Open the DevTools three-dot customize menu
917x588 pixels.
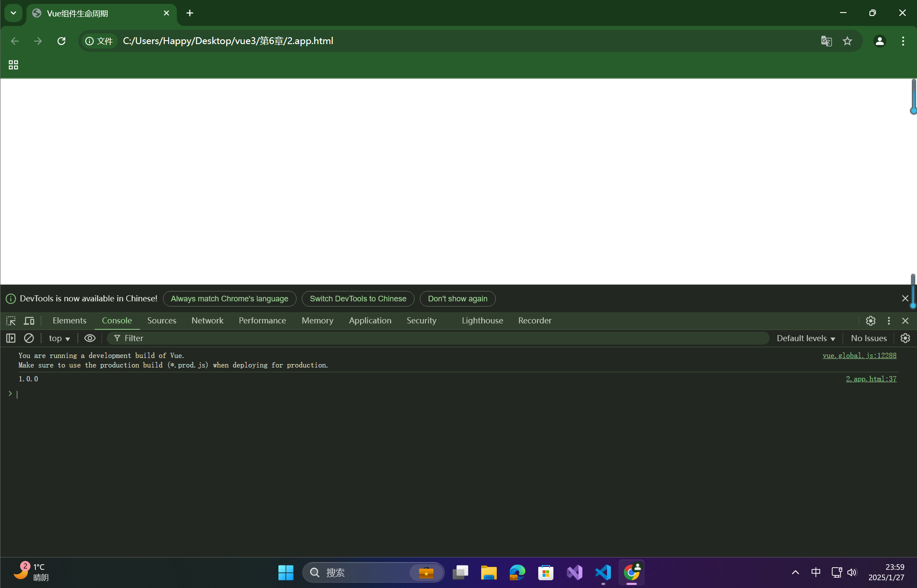[888, 321]
